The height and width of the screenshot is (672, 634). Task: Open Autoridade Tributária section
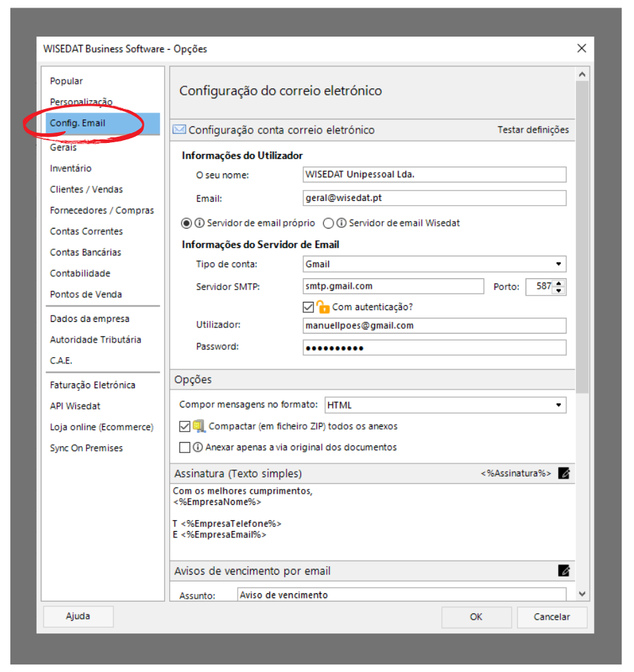(x=95, y=339)
